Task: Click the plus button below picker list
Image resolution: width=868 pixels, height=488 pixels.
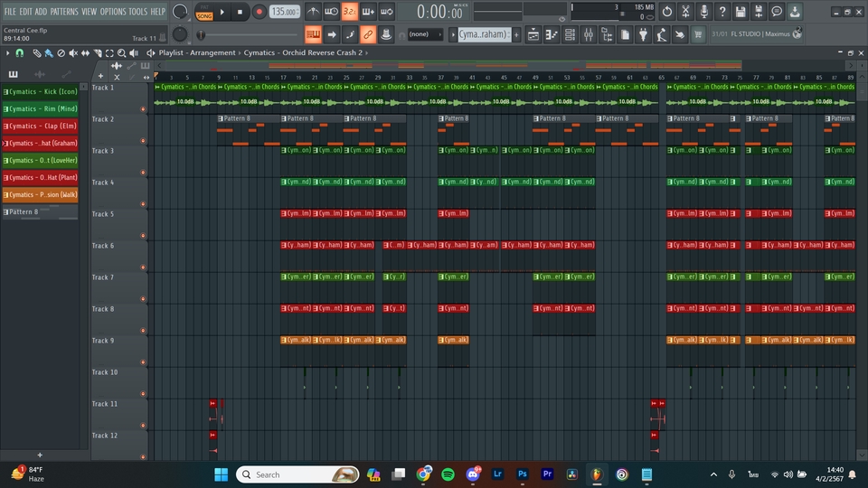Action: pyautogui.click(x=40, y=455)
